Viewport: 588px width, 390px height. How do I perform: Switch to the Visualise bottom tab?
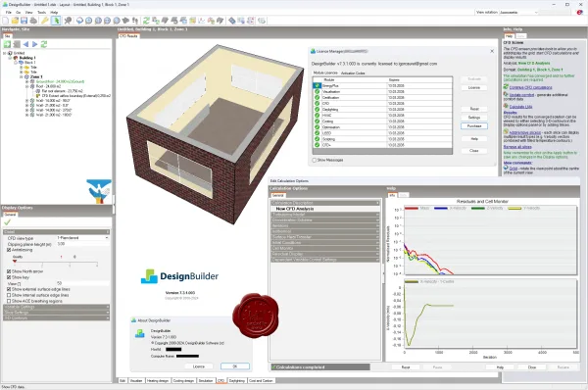[x=136, y=380]
